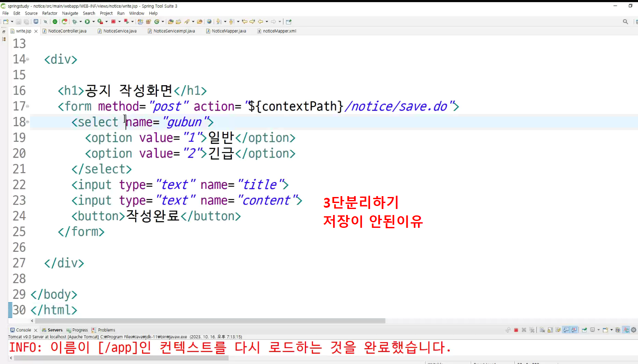
Task: Click the New file toolbar icon
Action: pos(6,21)
